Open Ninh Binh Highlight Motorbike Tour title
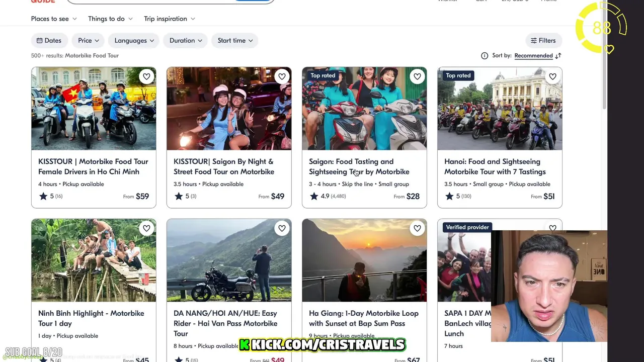This screenshot has width=644, height=362. click(91, 318)
